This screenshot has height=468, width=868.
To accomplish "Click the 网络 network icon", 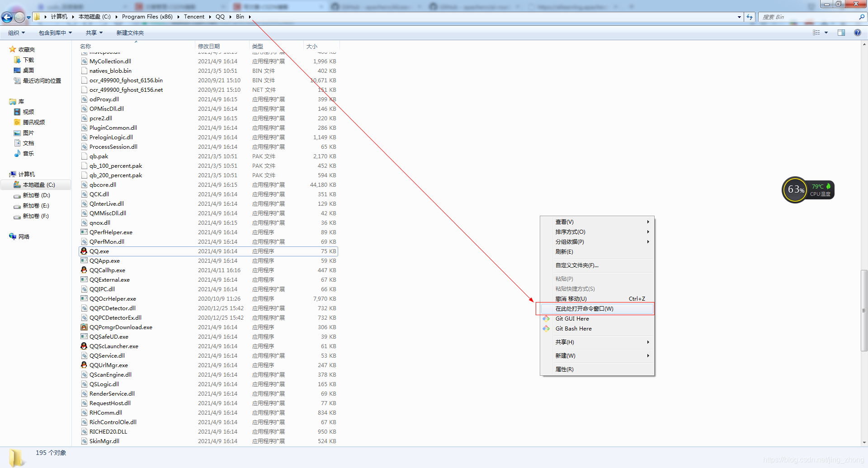I will coord(13,236).
